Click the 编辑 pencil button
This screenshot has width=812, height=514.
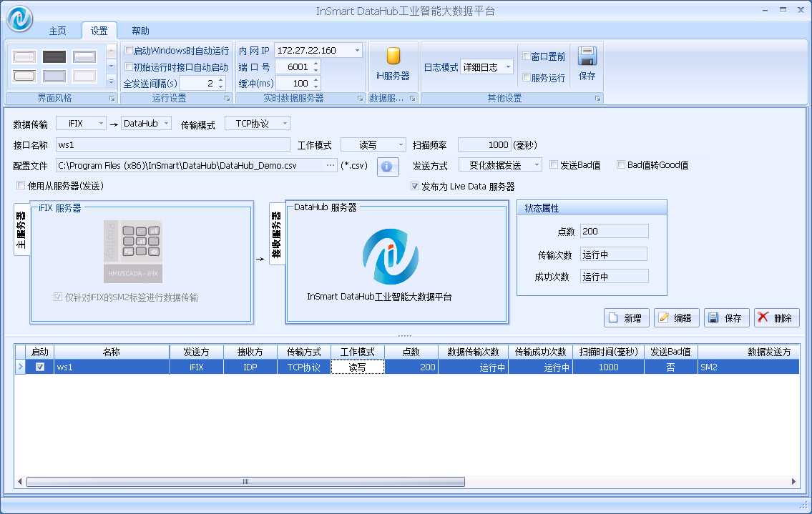coord(676,318)
